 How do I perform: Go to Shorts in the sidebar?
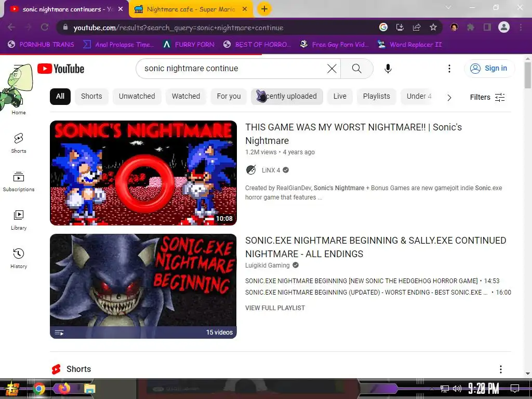point(19,143)
